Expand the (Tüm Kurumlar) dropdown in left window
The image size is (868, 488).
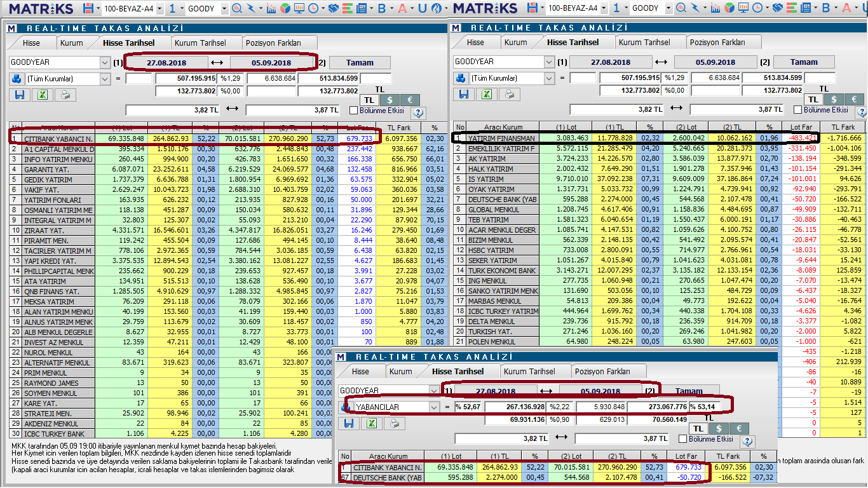105,79
